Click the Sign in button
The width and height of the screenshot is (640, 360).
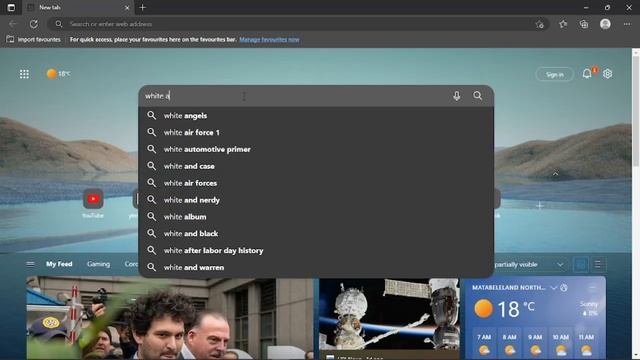point(554,74)
